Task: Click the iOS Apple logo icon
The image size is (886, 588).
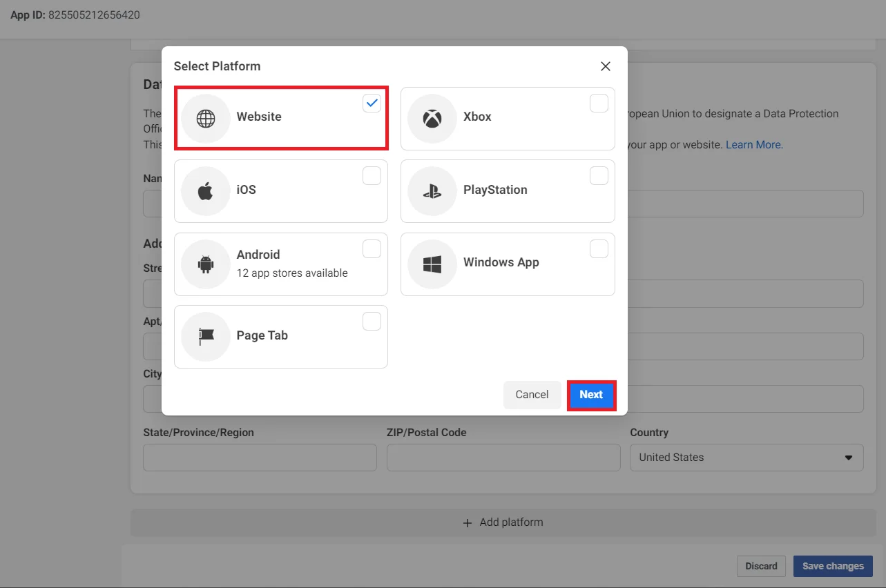Action: [x=206, y=191]
